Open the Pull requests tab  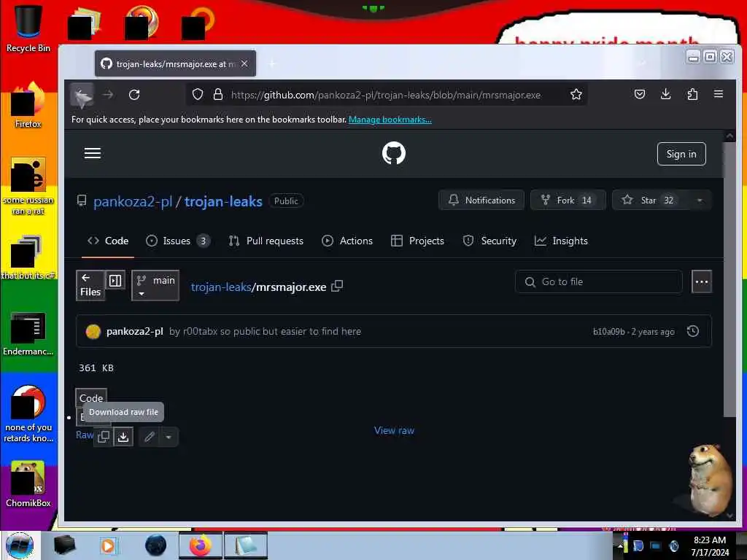[x=266, y=241]
